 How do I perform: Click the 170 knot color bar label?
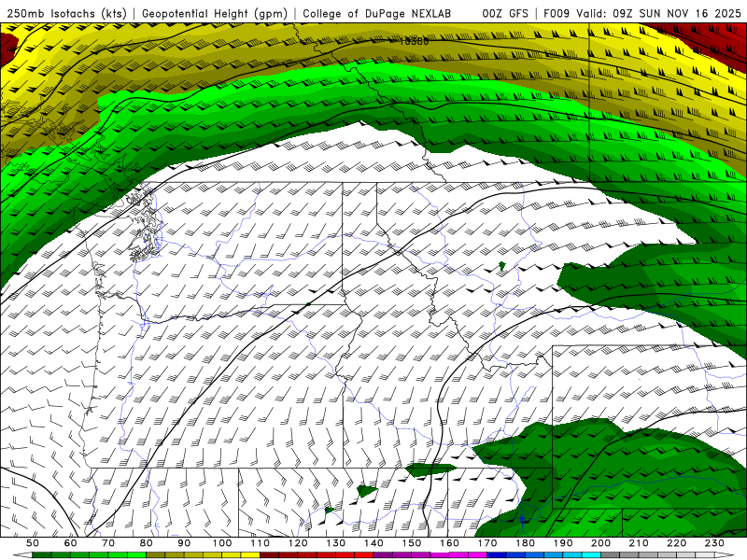[487, 543]
